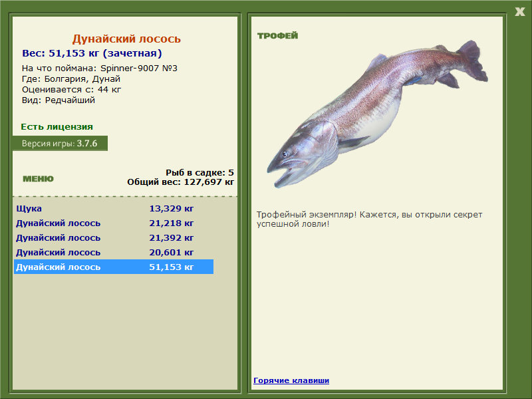Click the Вид: Редчайший line
Viewport: 532px width, 399px height.
click(x=59, y=100)
